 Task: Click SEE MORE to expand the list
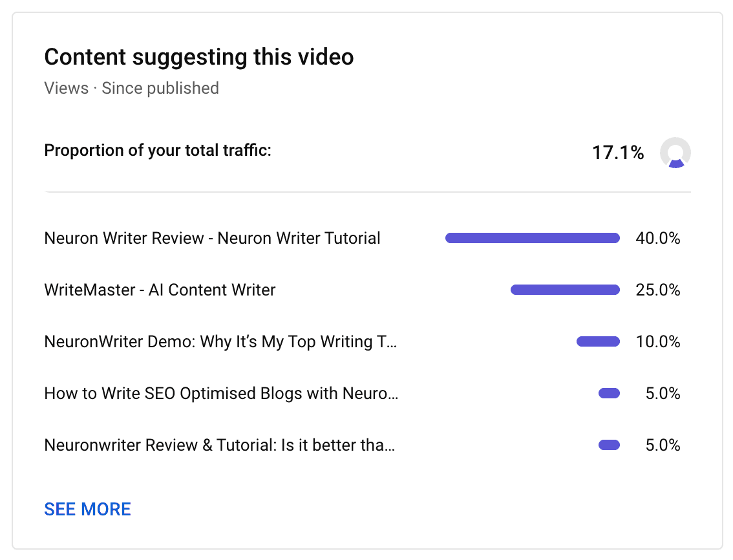(x=87, y=510)
